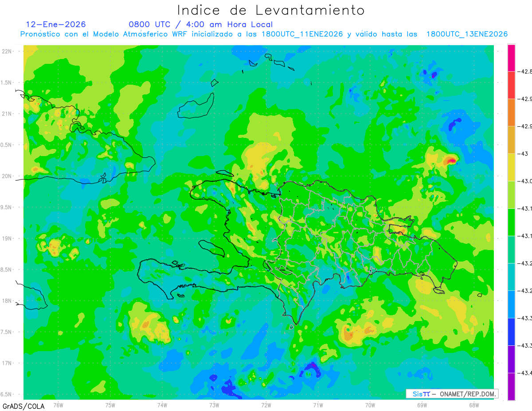Click the '74W' longitude label

[x=162, y=404]
